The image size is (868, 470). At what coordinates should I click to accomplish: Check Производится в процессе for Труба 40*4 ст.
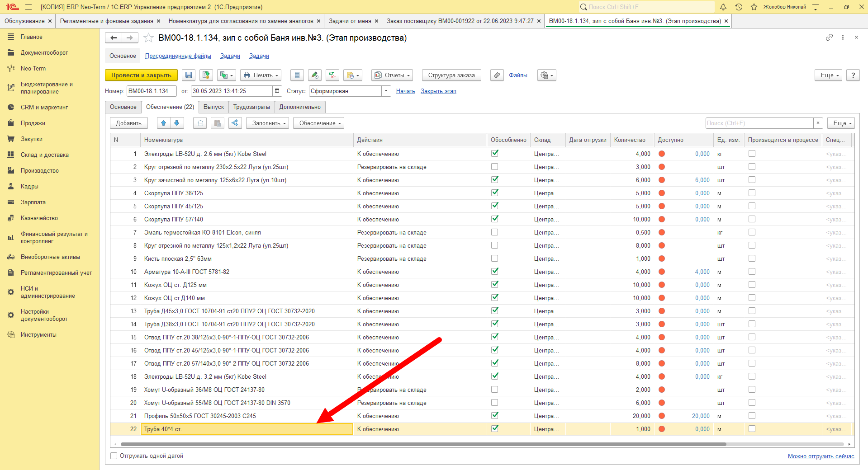[752, 429]
